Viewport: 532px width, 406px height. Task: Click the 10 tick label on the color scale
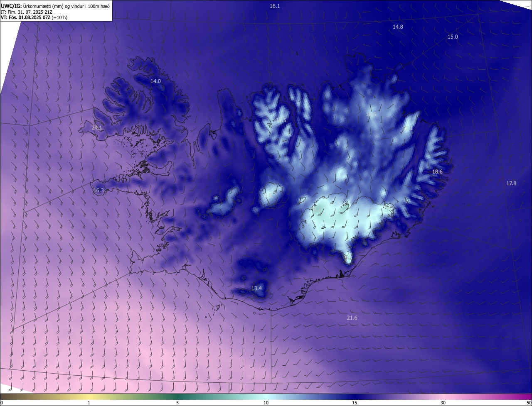coord(266,403)
